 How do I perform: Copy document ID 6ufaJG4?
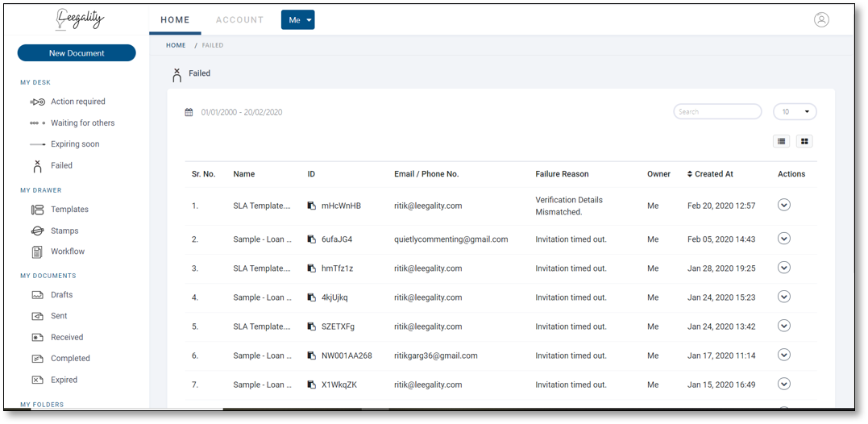[312, 239]
